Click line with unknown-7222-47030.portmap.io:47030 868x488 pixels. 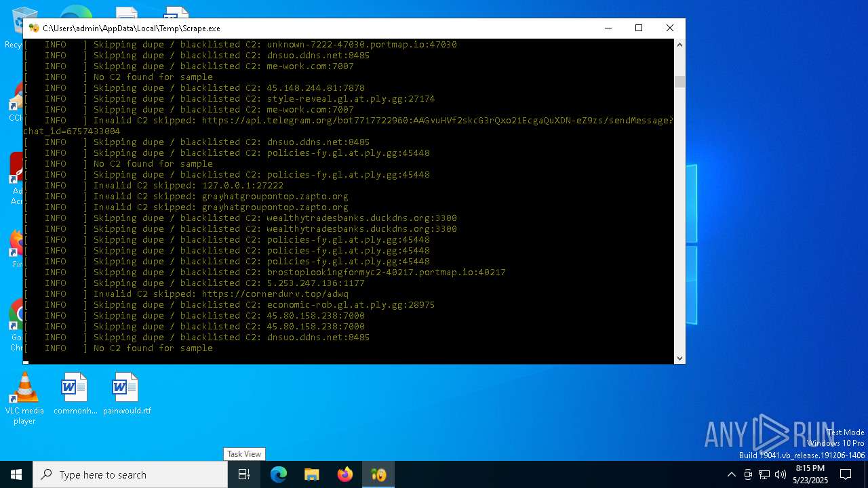[241, 44]
